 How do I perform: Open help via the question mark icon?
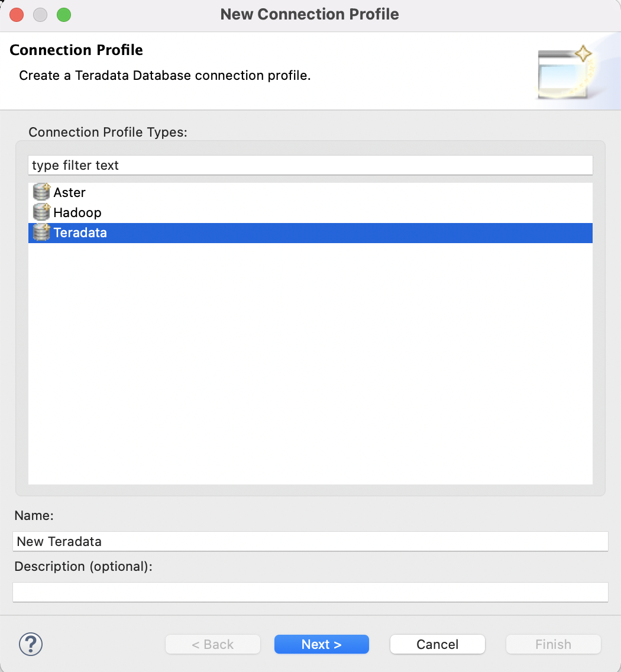(x=31, y=644)
